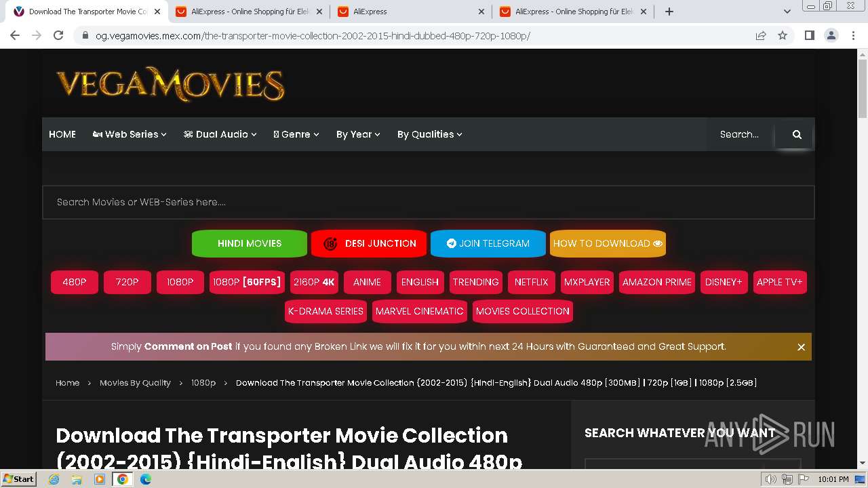This screenshot has height=488, width=868.
Task: Click the VegaMovies logo
Action: 170,85
